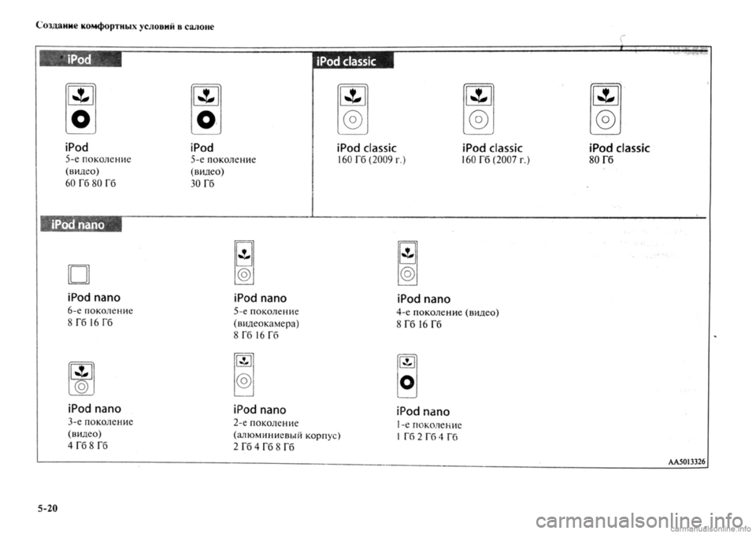Screen dimensions: 756x534
Task: Click the "iPod nano" name above 1-е поколение
Action: click(x=423, y=411)
